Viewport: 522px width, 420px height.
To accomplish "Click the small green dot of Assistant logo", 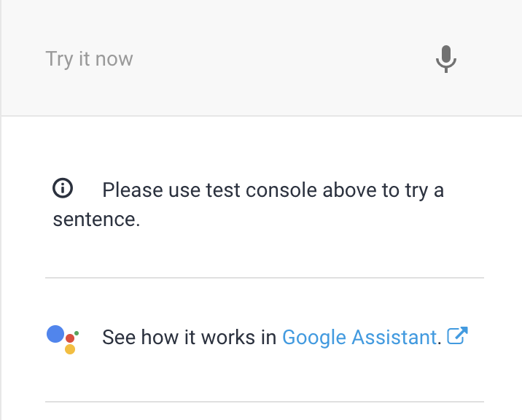I will 77,333.
